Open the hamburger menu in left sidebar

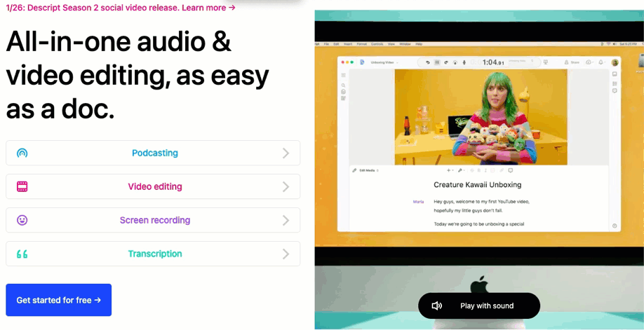(343, 75)
